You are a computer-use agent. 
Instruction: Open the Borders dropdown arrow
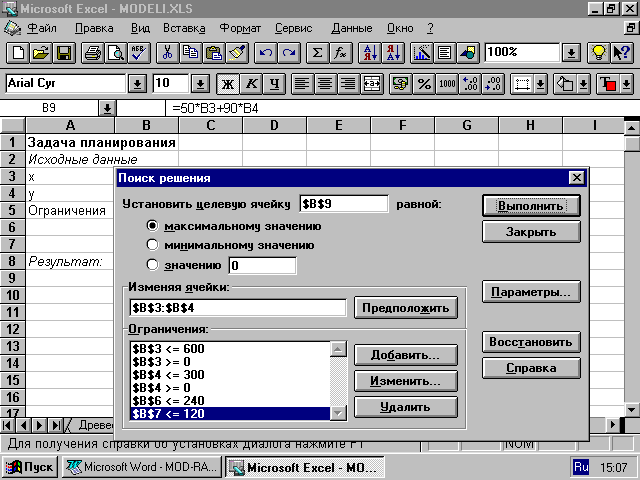[541, 84]
